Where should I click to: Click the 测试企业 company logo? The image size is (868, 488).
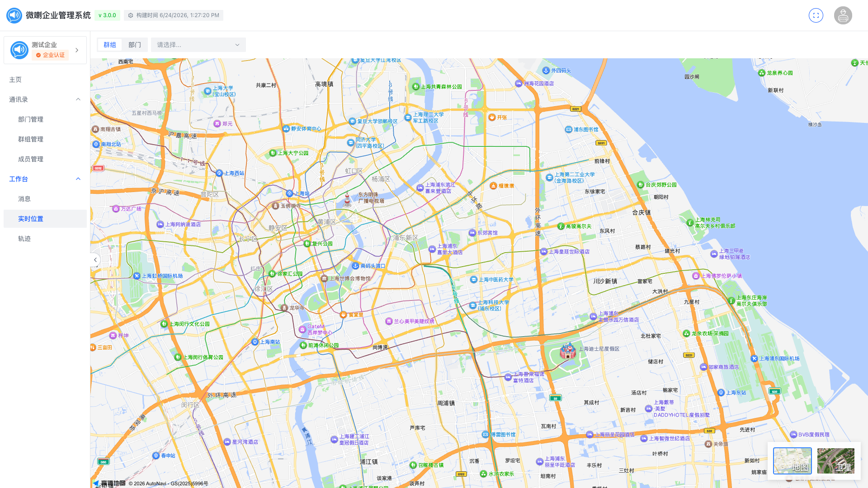19,50
